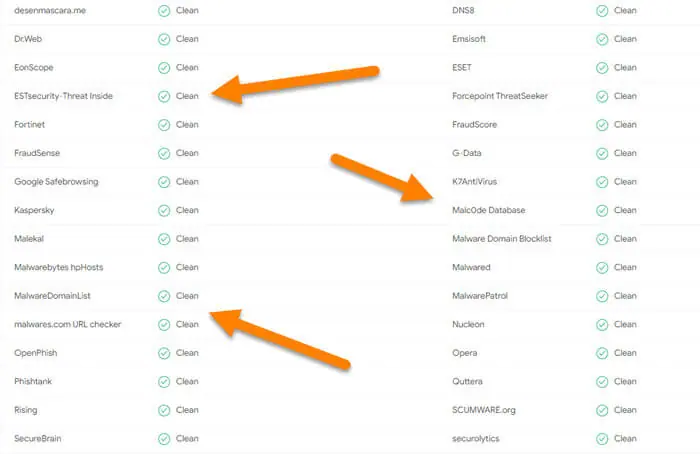700x454 pixels.
Task: Select the ESTsecurity-Threat Inside vendor name
Action: click(x=63, y=96)
